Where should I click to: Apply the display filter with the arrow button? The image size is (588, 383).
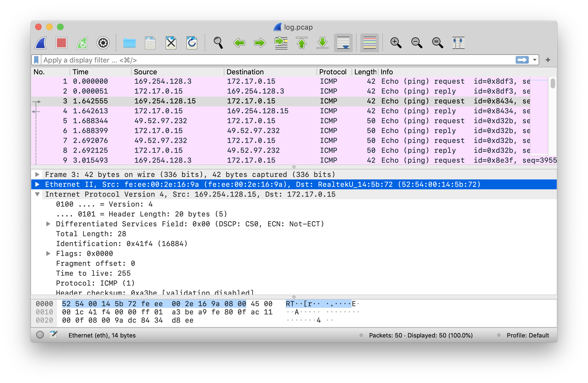tap(522, 60)
